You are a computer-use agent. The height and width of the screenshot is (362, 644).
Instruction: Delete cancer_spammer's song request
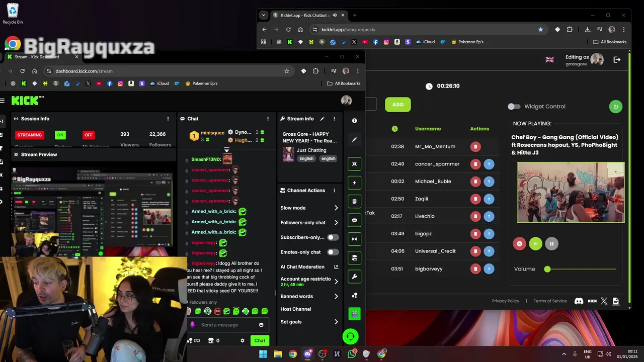pos(475,164)
